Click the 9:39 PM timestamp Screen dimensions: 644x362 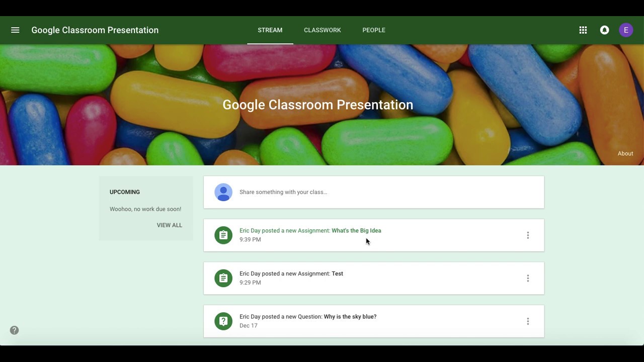pyautogui.click(x=250, y=240)
